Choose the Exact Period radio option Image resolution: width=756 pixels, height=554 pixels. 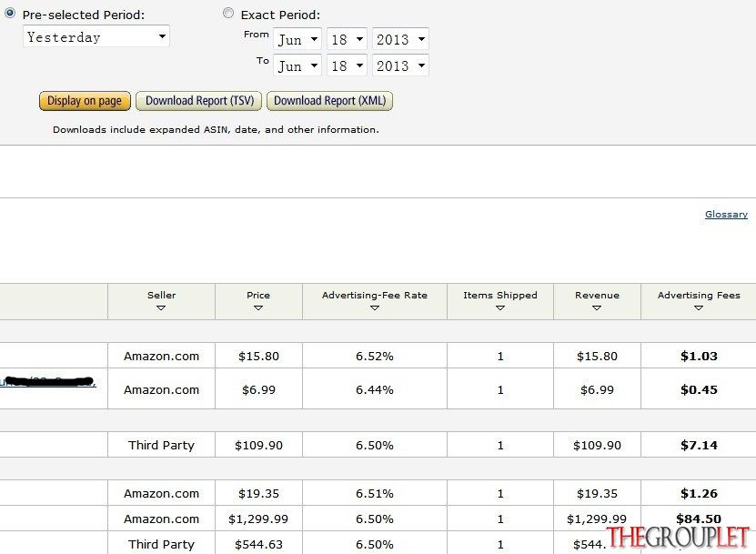[228, 13]
